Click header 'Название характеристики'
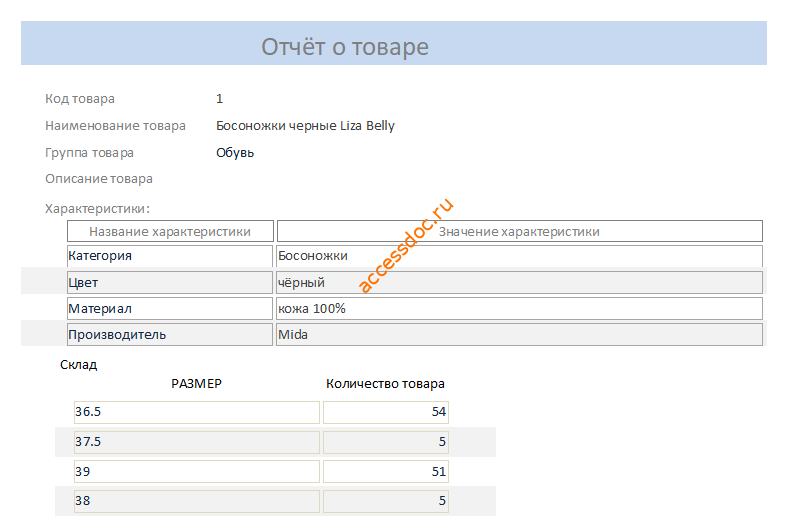Image resolution: width=790 pixels, height=530 pixels. 170,231
